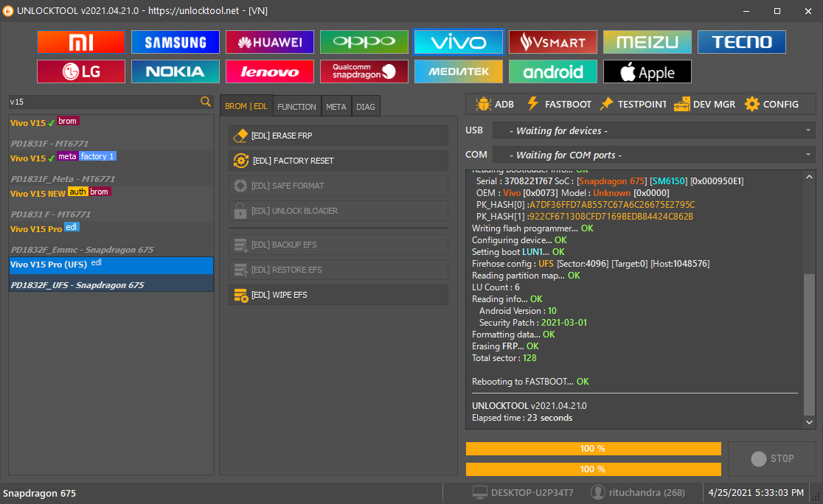The image size is (823, 504).
Task: Select the Qualcomm Snapdragon logo
Action: [x=364, y=71]
